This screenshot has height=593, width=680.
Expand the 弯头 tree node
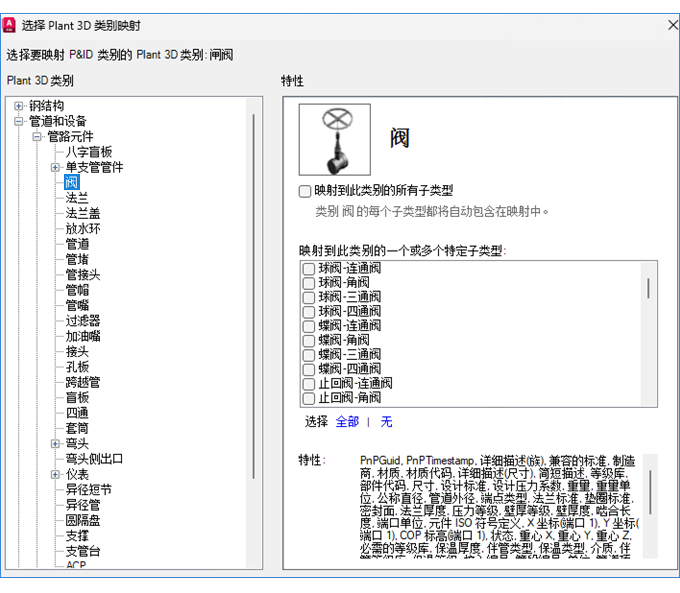point(55,443)
